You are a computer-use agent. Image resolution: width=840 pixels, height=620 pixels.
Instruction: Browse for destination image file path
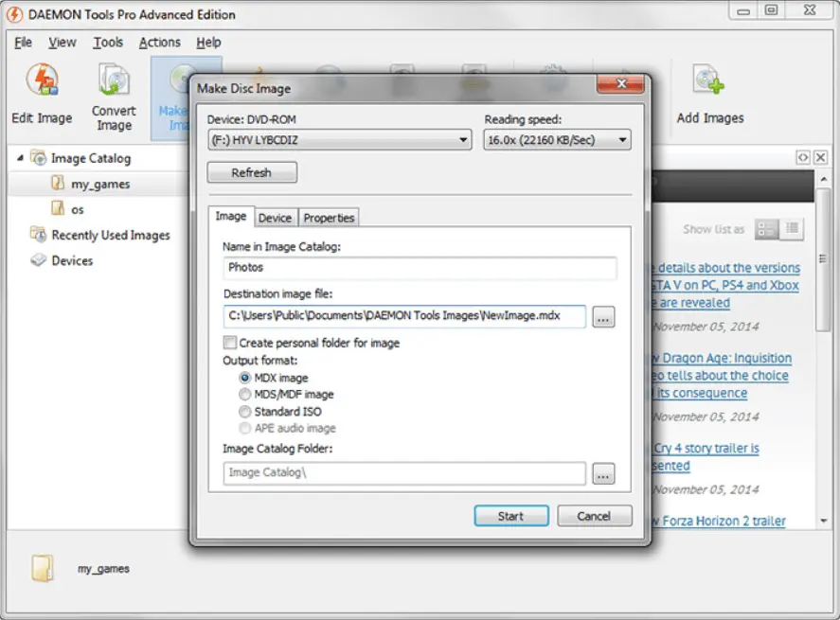(604, 318)
